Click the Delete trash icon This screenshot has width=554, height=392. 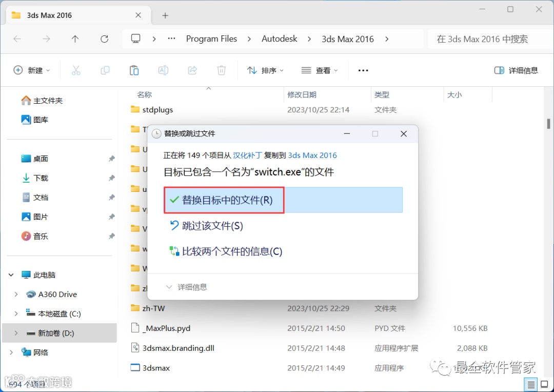tap(221, 70)
